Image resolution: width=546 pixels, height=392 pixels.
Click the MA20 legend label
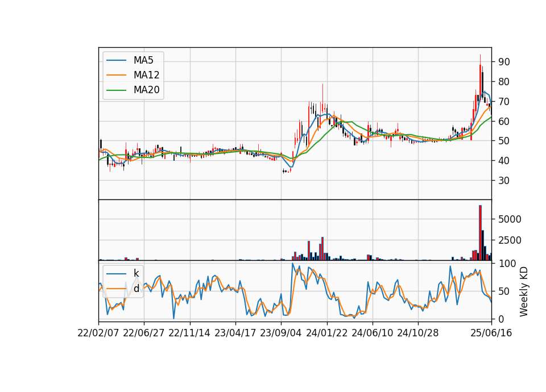point(146,90)
